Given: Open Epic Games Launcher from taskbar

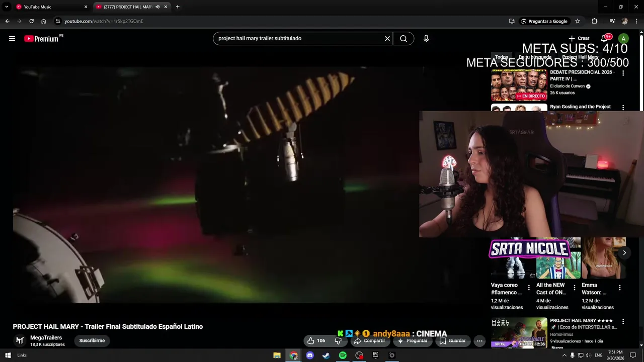Looking at the screenshot, I should (x=375, y=355).
